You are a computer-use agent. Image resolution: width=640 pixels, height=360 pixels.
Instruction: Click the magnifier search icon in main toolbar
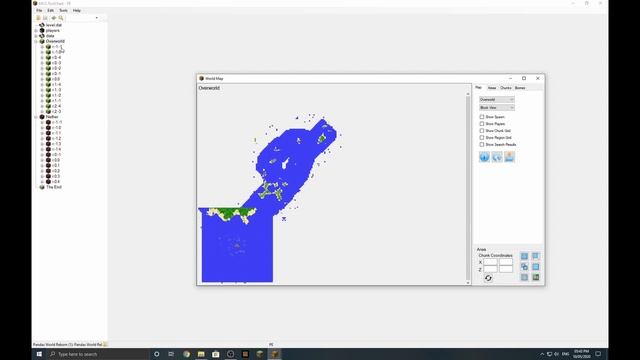pos(61,18)
